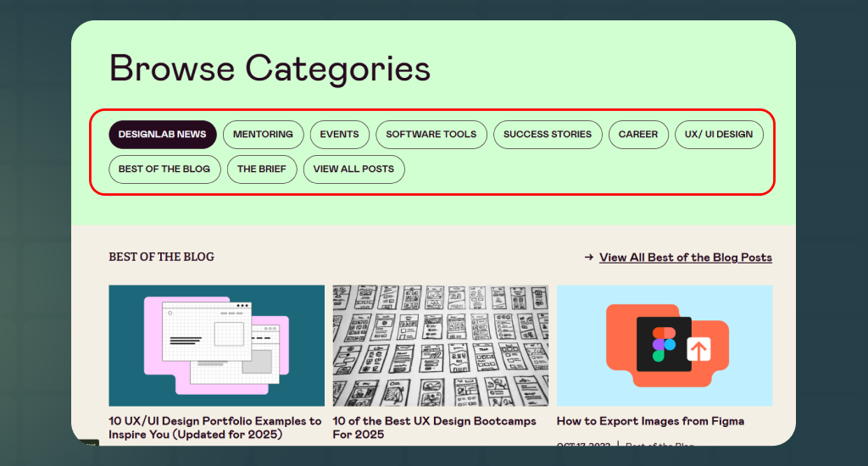Select the CAREER category pill
Screen dimensions: 868x466
tap(638, 135)
